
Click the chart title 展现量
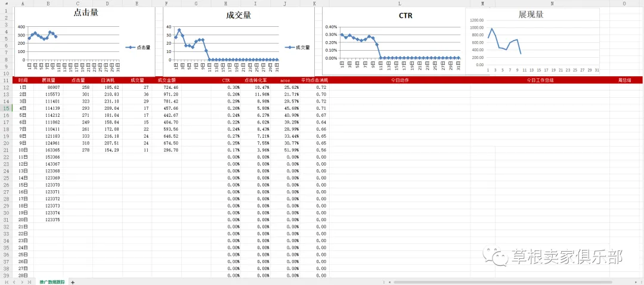(531, 15)
